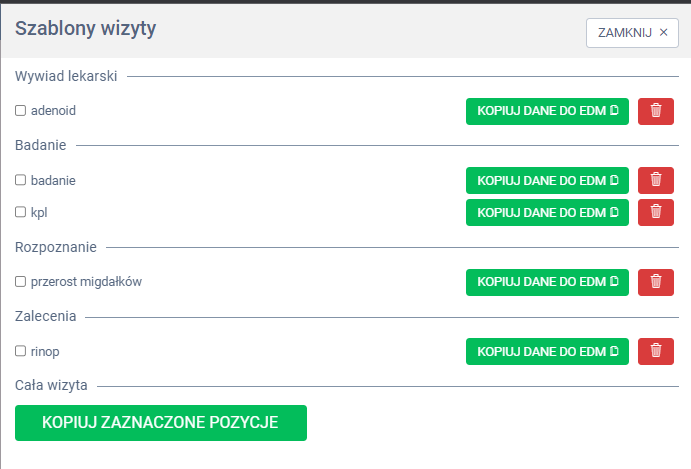The image size is (691, 469).
Task: Click Kopiuj zaznaczone pozycje button
Action: tap(160, 422)
